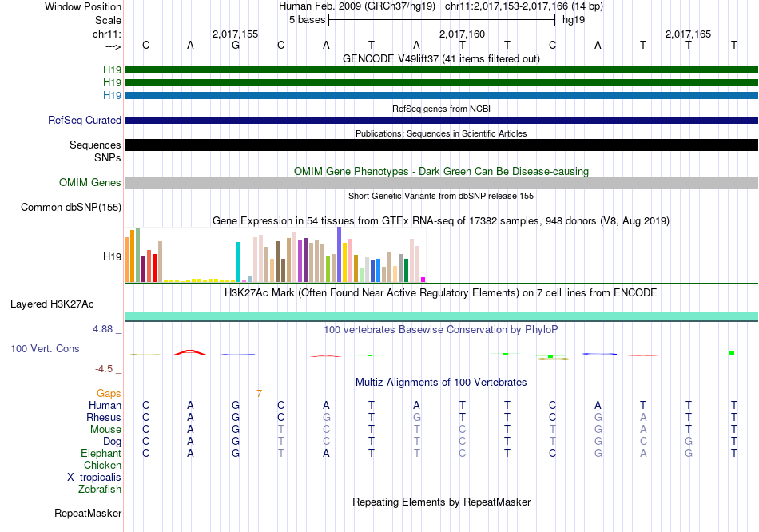Click the black Publications sequences bar

point(441,145)
